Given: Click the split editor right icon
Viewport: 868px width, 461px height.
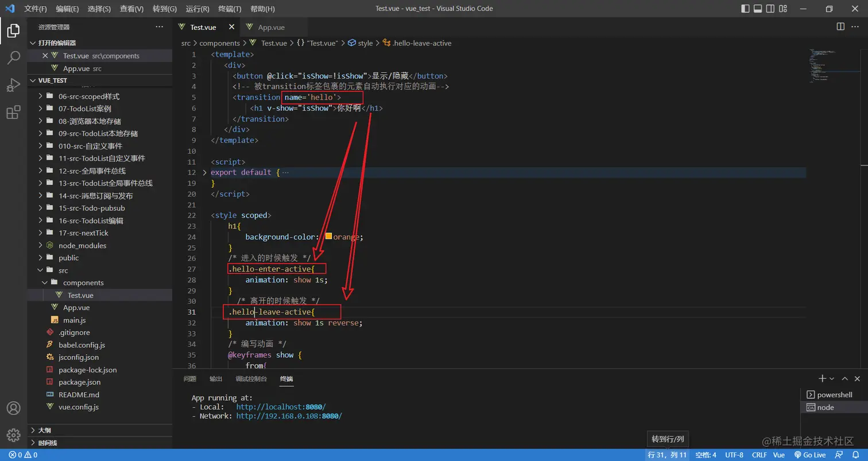Looking at the screenshot, I should (x=840, y=27).
